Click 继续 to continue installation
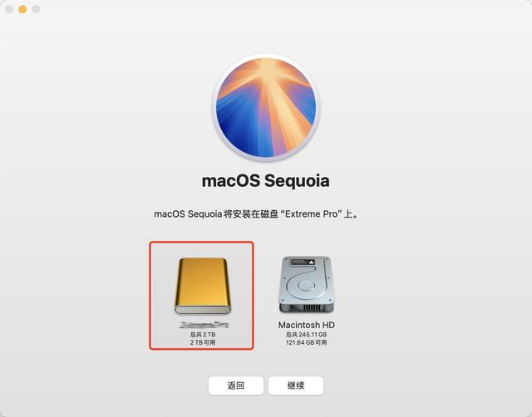 [296, 385]
